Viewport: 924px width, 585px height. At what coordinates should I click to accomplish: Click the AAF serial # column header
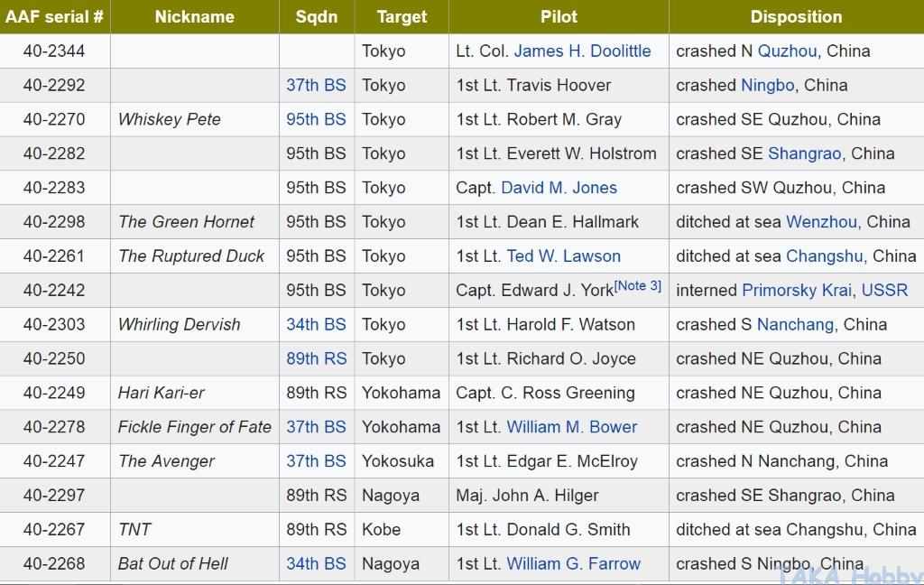point(54,17)
